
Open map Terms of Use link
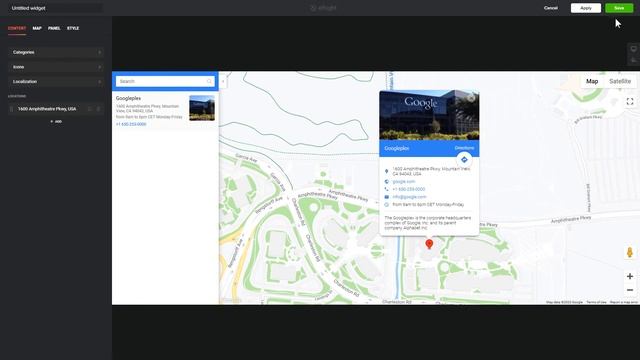point(596,302)
